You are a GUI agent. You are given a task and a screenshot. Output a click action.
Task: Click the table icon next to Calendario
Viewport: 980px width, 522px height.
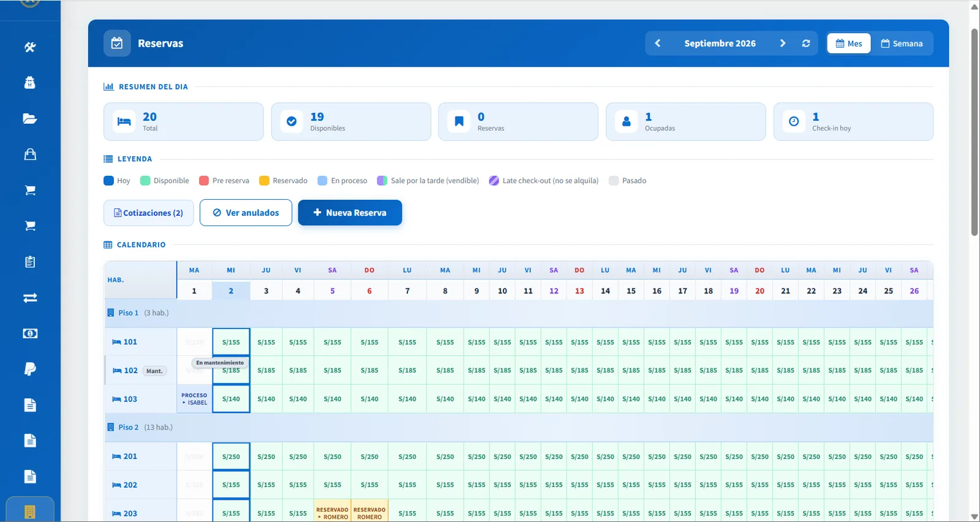coord(108,245)
